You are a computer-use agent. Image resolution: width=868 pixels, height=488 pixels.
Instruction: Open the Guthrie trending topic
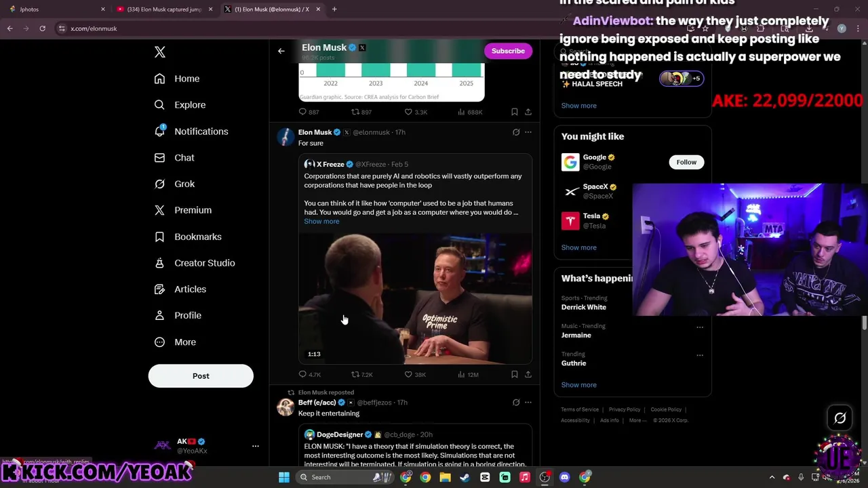pyautogui.click(x=574, y=363)
